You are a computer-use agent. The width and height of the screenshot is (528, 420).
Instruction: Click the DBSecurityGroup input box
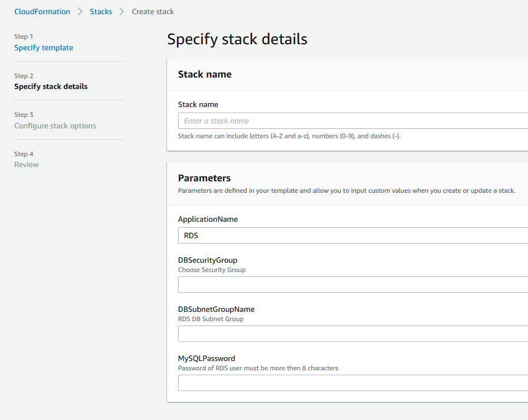click(x=353, y=285)
